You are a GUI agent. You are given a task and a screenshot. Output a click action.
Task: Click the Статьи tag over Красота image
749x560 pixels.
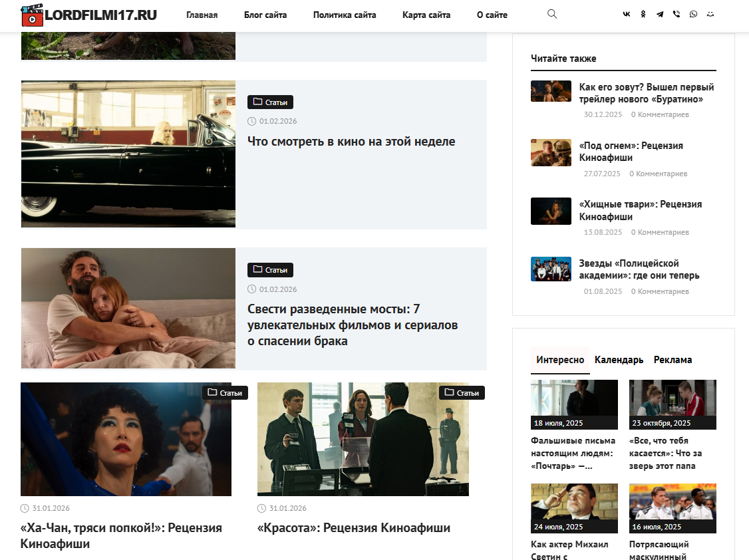(462, 392)
